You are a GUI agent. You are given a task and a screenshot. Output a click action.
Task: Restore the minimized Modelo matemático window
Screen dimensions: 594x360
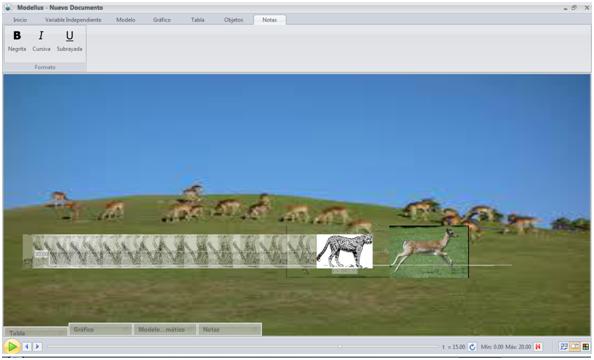pyautogui.click(x=165, y=329)
